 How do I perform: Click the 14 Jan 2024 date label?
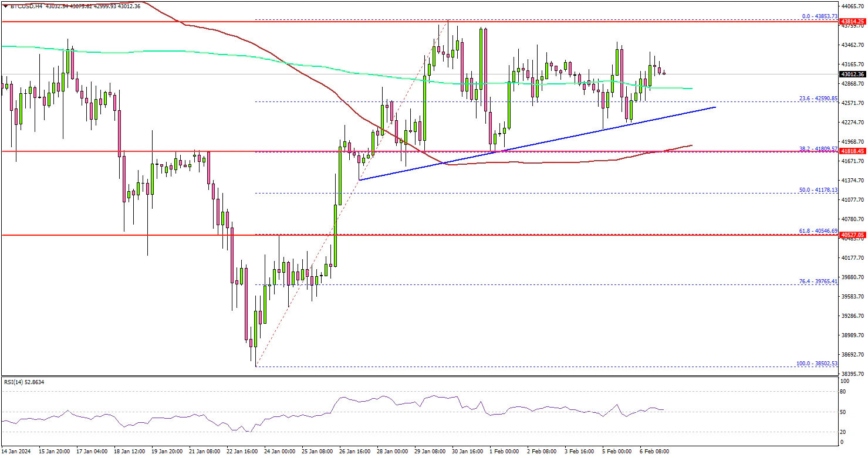(x=17, y=452)
